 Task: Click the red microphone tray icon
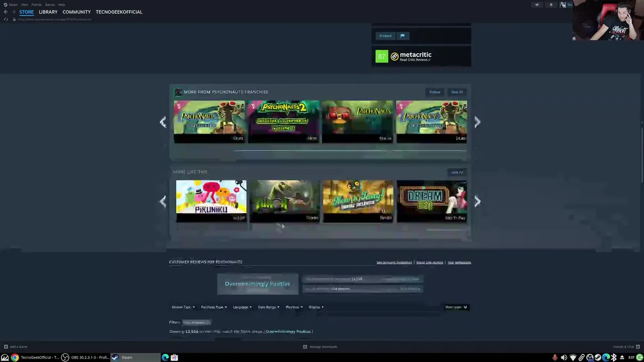pos(555,357)
